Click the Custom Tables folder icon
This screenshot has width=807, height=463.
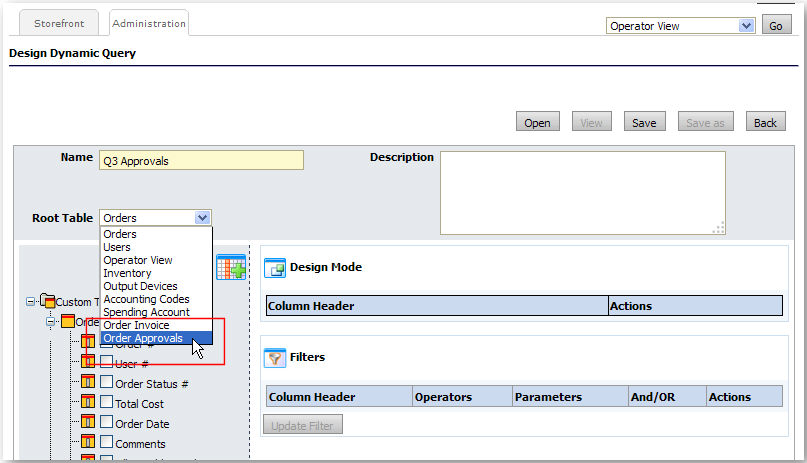point(48,301)
